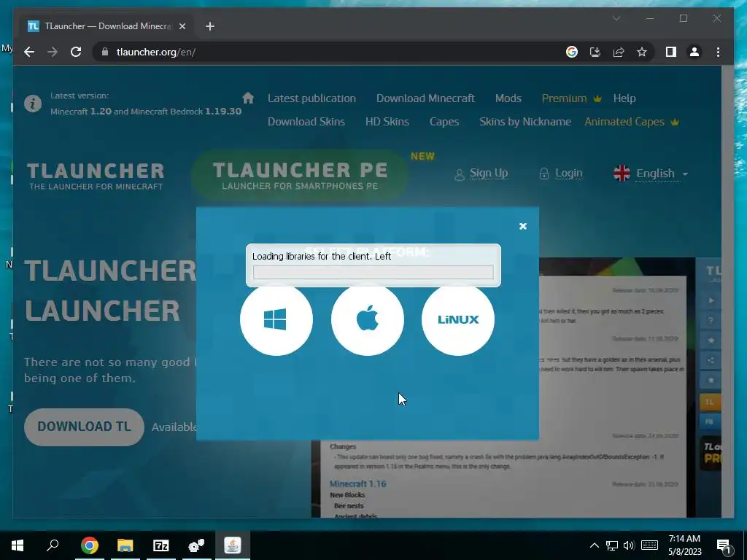This screenshot has height=560, width=747.
Task: Click the Google icon in the address bar
Action: pos(572,52)
